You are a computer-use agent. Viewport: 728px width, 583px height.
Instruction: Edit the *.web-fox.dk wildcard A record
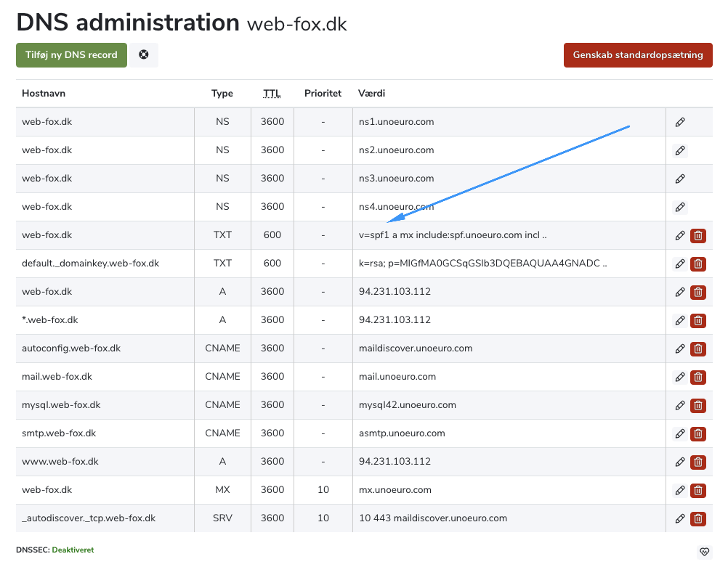pyautogui.click(x=680, y=320)
